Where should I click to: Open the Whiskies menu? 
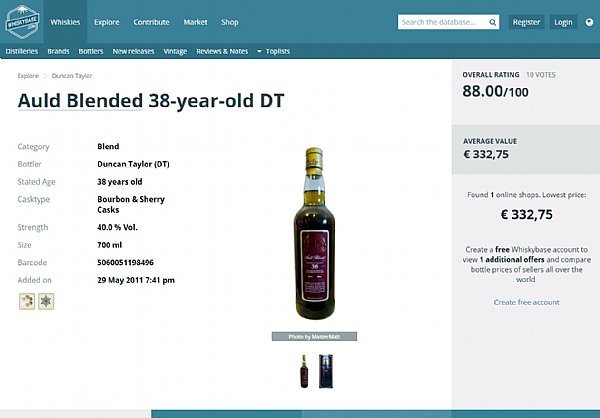[x=65, y=22]
